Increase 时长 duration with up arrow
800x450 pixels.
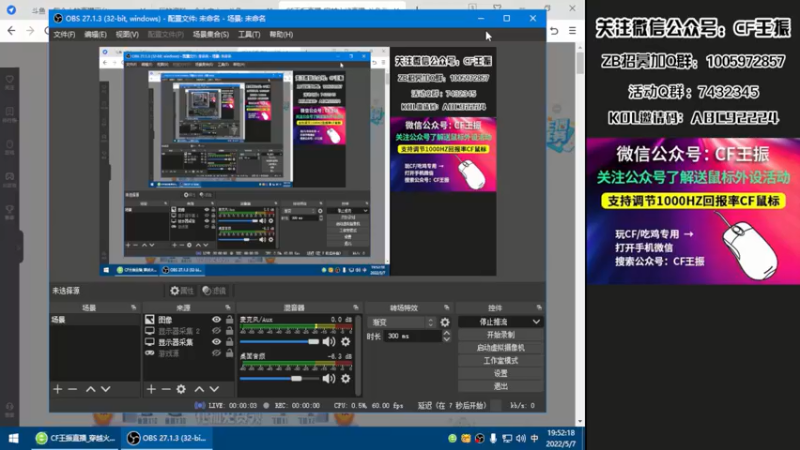[x=446, y=333]
